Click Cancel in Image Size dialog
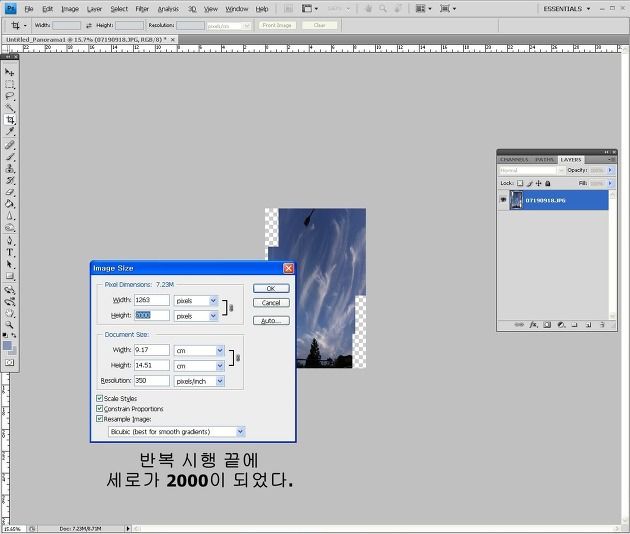 271,303
